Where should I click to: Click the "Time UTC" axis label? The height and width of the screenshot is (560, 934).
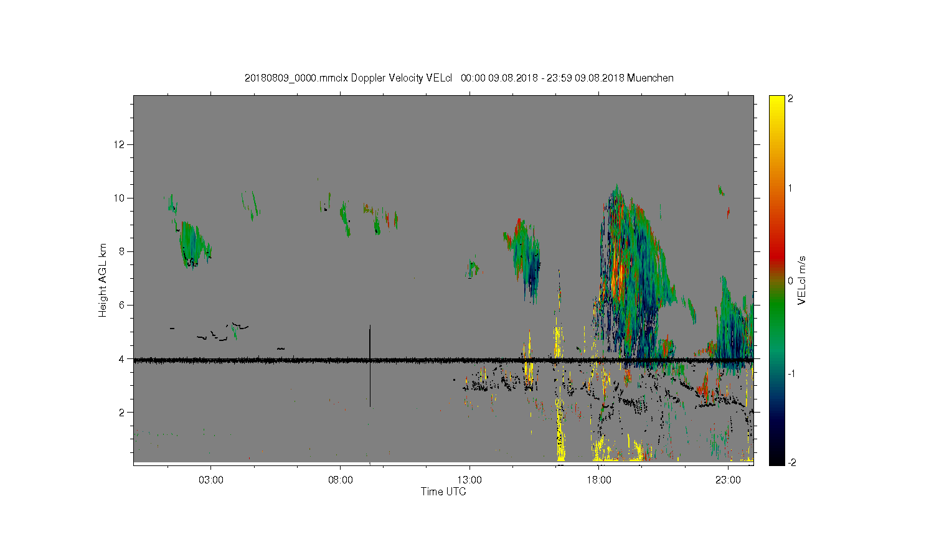point(443,492)
